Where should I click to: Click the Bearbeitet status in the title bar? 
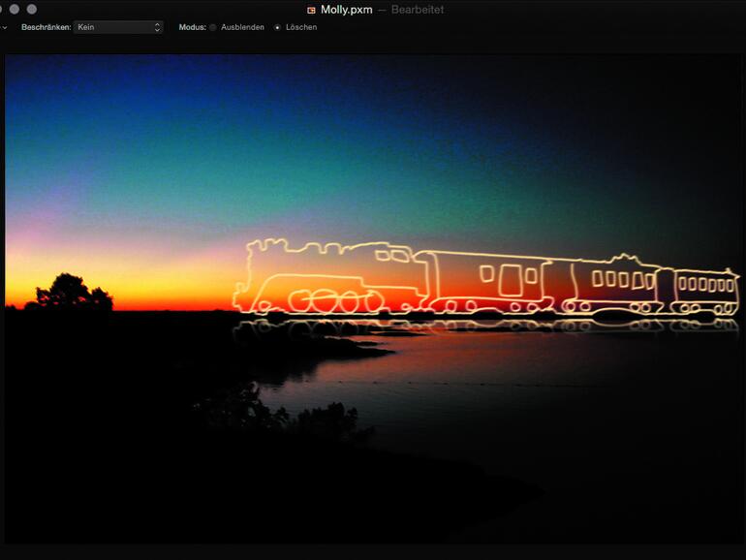[x=418, y=10]
